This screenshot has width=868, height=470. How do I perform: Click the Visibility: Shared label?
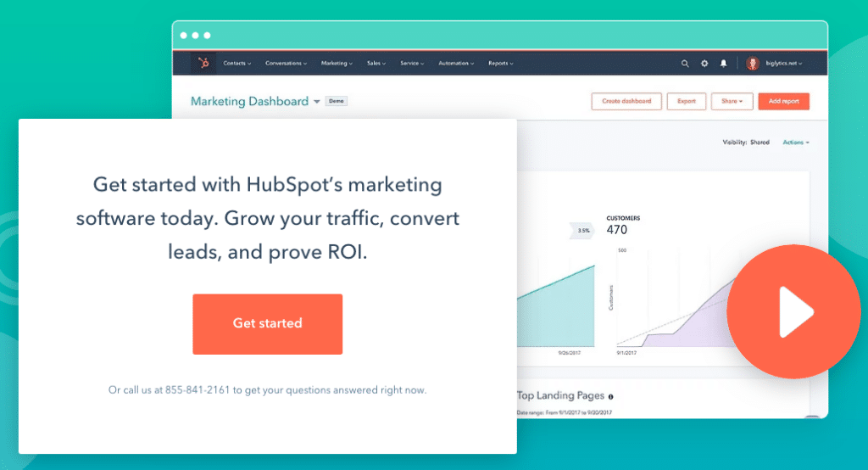746,143
